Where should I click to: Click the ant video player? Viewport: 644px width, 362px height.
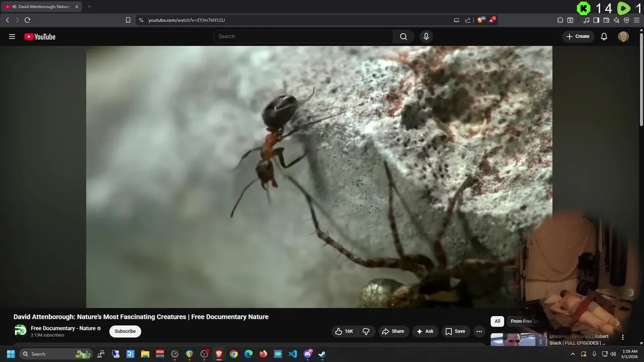(x=319, y=176)
